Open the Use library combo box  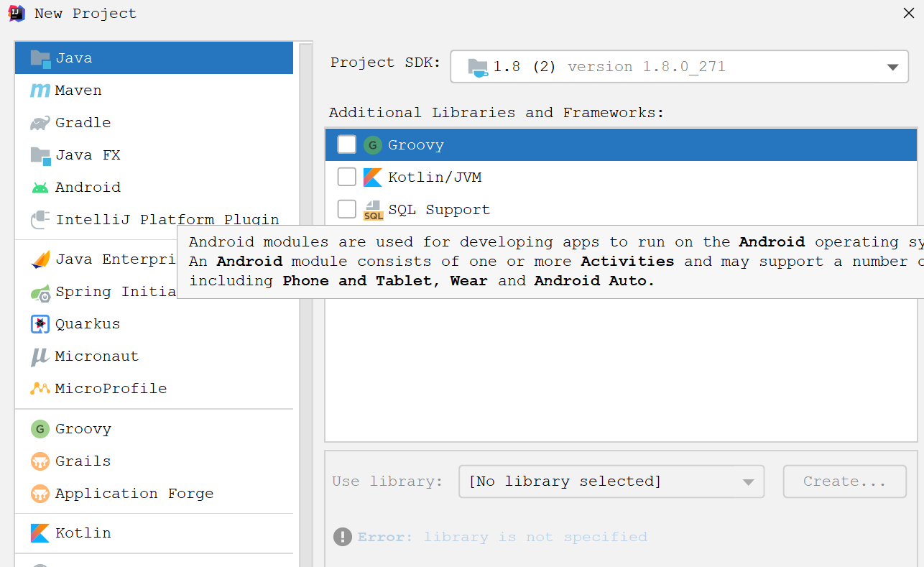click(x=611, y=481)
